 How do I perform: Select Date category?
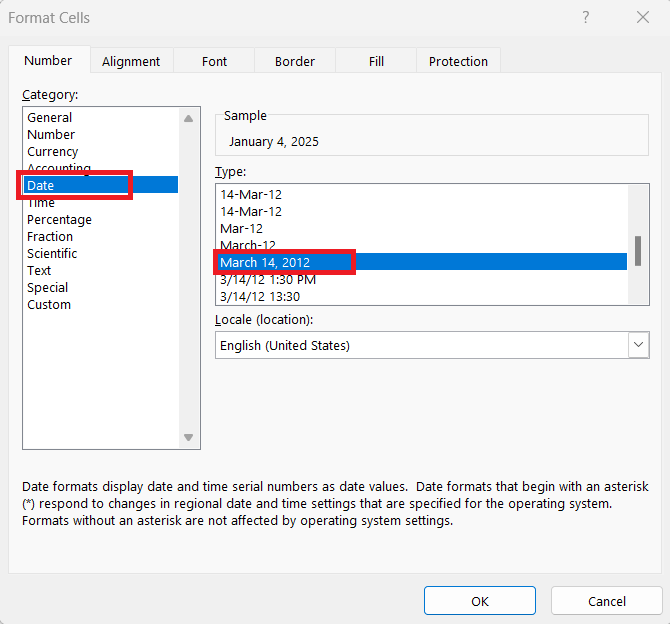click(x=100, y=185)
